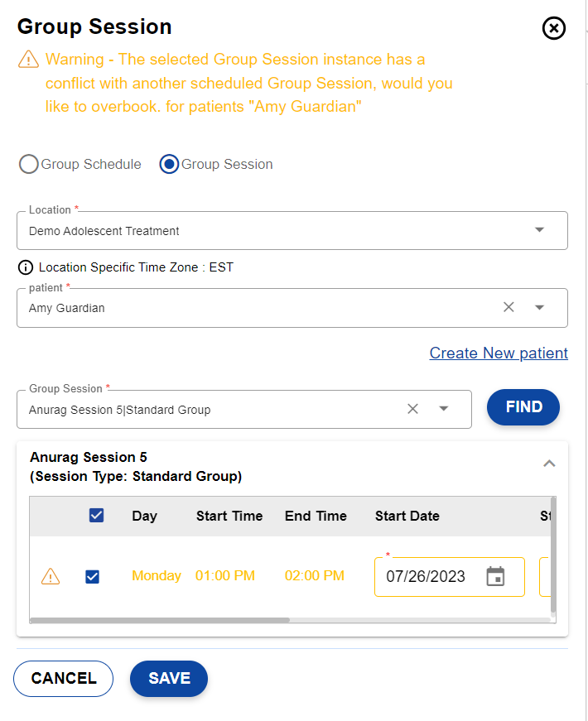The image size is (588, 721).
Task: Close the Group Session dialog
Action: [553, 28]
